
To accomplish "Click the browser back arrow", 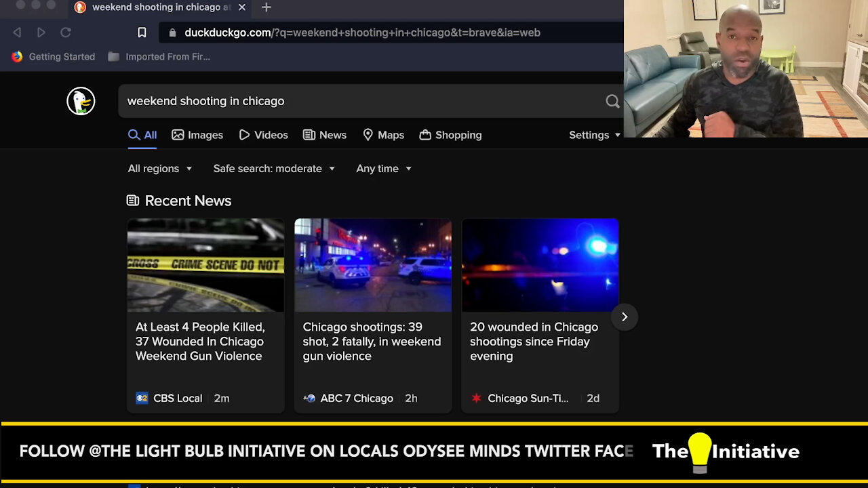I will coord(17,33).
